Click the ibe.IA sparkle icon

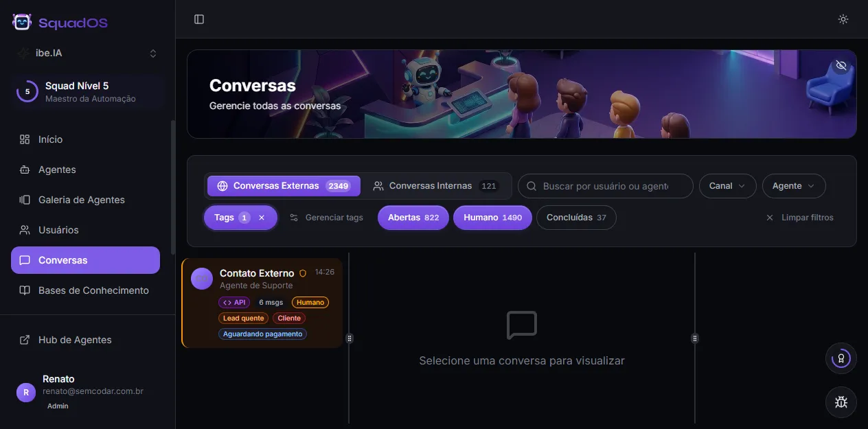(23, 53)
